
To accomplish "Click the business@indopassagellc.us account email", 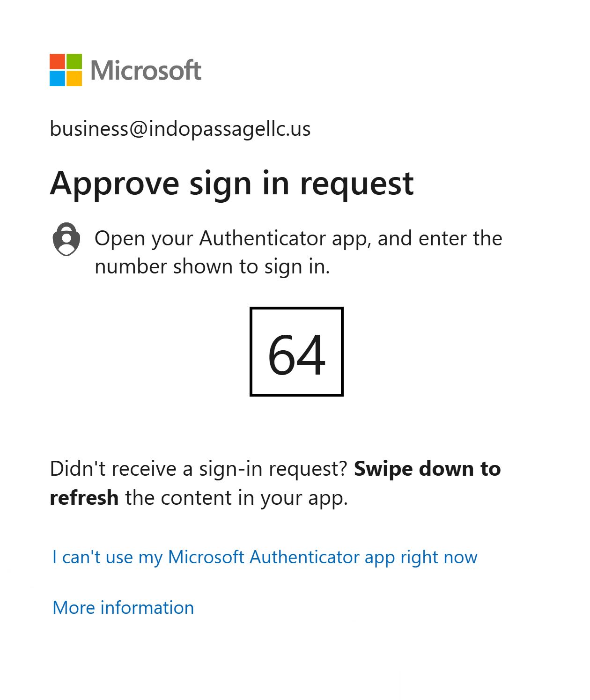I will 180,129.
